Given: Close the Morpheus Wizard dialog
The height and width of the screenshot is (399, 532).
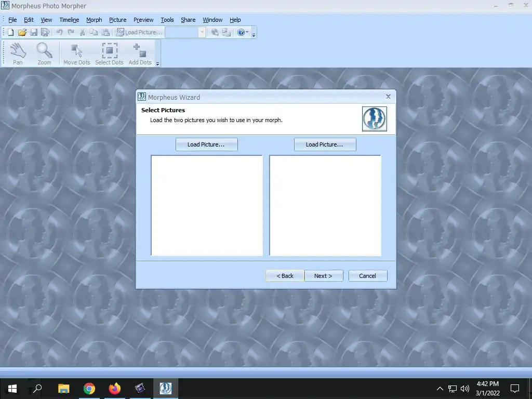Looking at the screenshot, I should [388, 97].
